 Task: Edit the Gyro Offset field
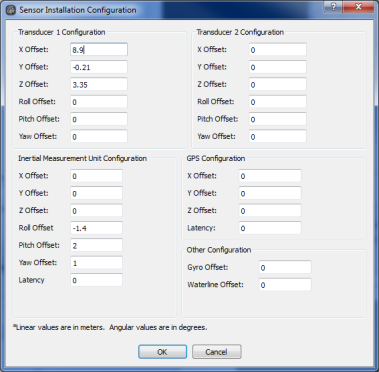tap(285, 267)
